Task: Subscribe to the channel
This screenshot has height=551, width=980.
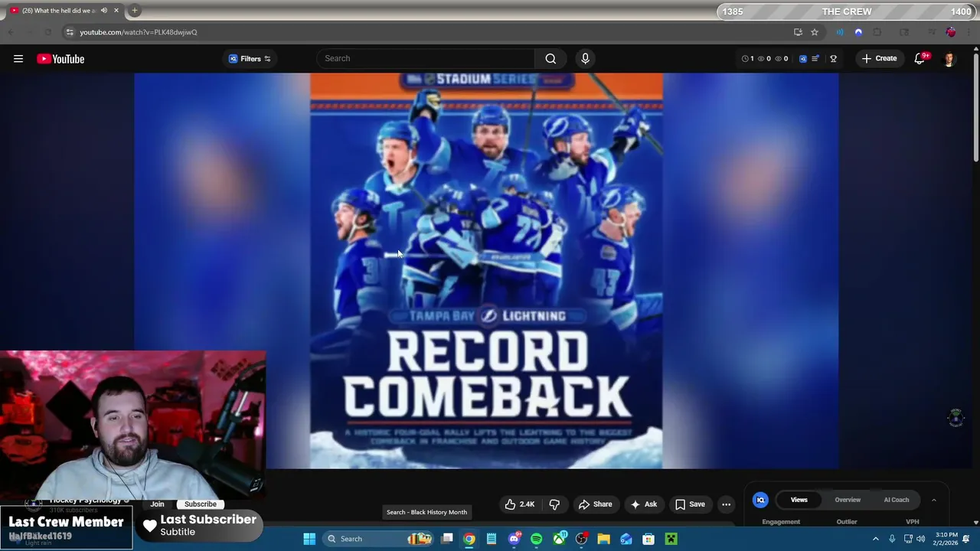Action: click(x=201, y=504)
